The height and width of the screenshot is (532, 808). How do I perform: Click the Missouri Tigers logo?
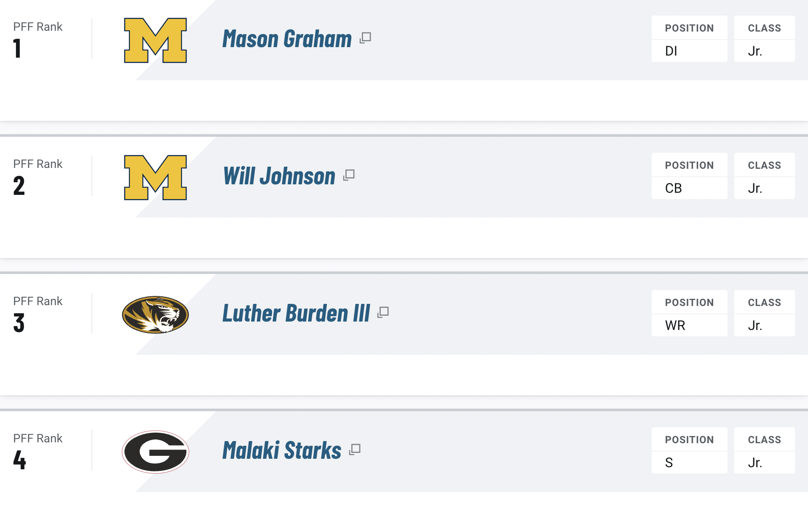[x=155, y=315]
